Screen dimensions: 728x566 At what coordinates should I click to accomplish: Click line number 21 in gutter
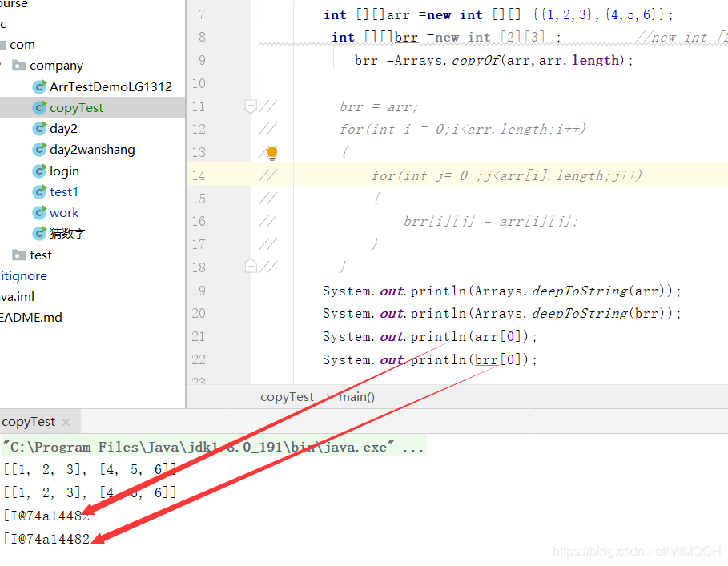click(199, 336)
